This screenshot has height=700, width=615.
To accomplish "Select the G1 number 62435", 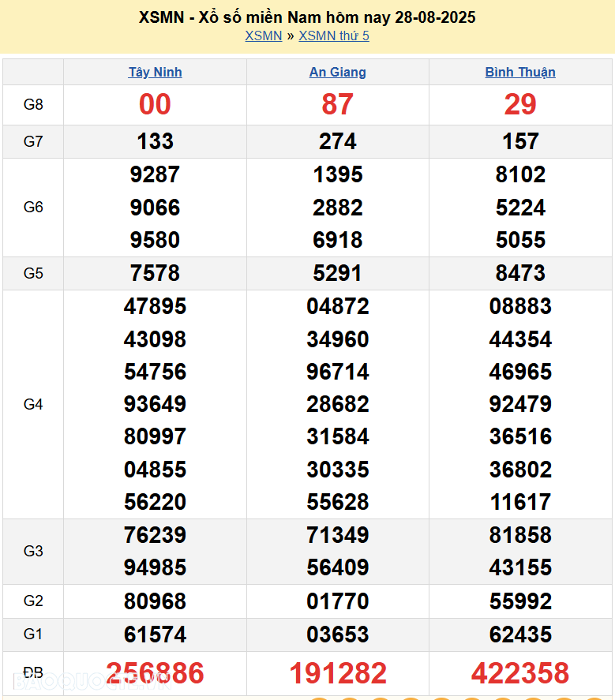I will pyautogui.click(x=520, y=634).
